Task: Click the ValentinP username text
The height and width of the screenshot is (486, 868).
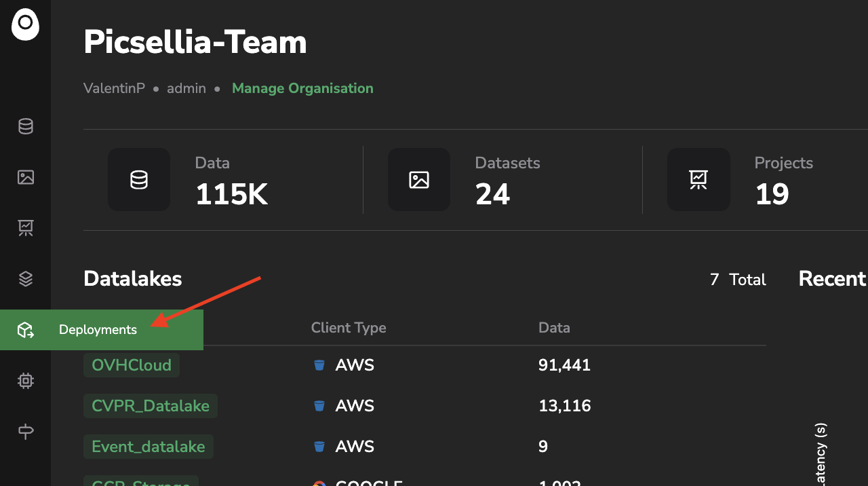Action: coord(114,88)
